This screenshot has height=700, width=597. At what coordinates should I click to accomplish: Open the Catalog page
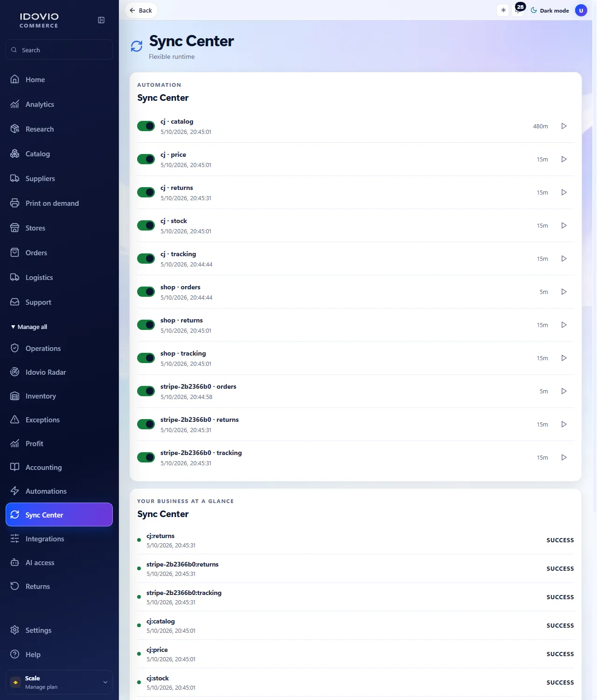[x=59, y=154]
